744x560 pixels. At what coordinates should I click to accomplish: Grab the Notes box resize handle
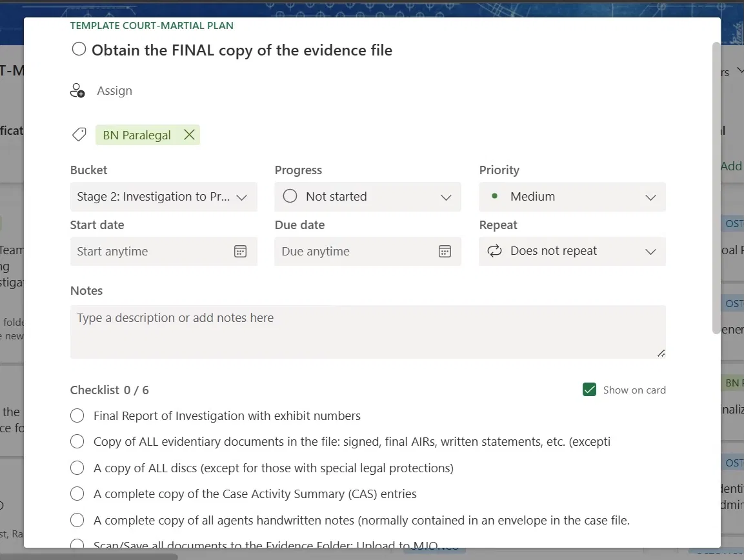[661, 353]
